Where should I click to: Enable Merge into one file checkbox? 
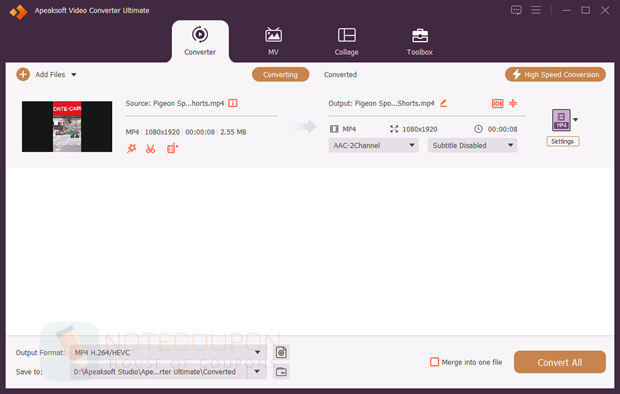tap(434, 362)
